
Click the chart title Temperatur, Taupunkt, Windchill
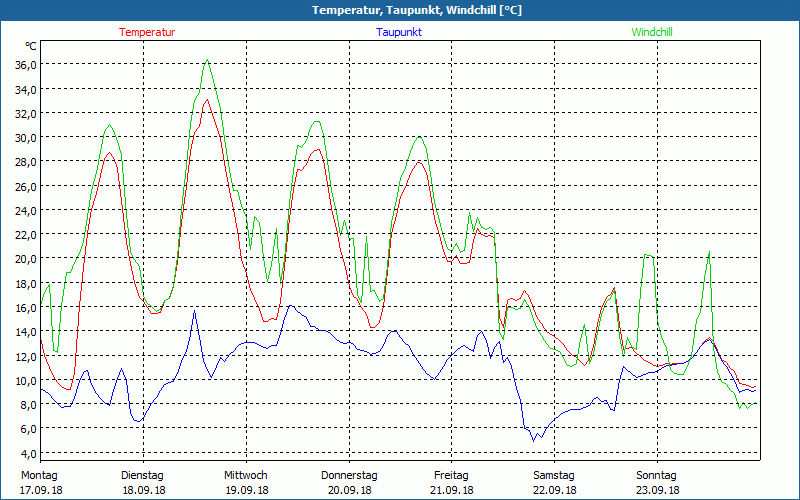[x=417, y=10]
